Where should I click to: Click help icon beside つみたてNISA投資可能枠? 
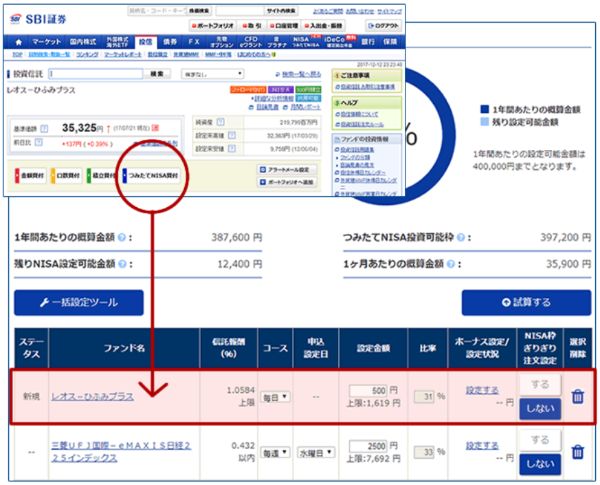(461, 237)
